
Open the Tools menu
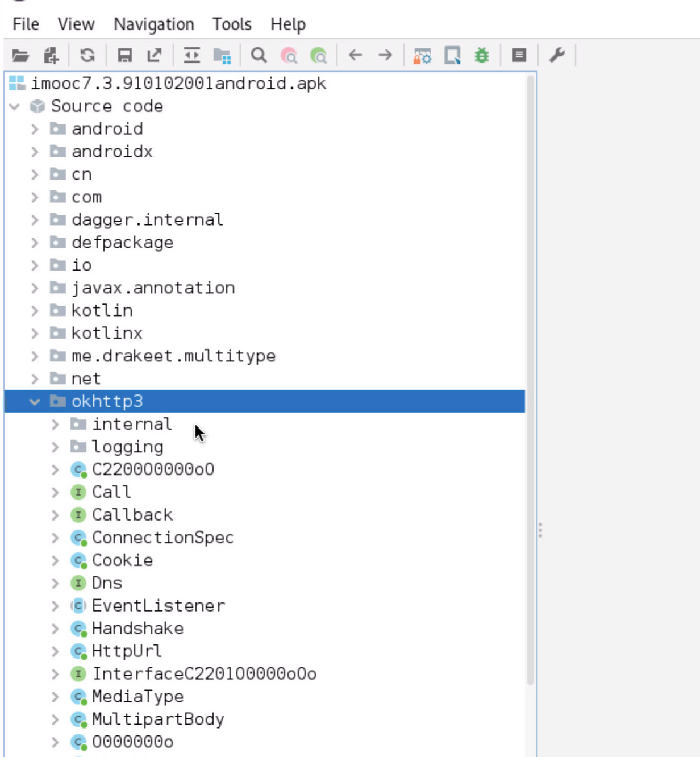point(232,24)
